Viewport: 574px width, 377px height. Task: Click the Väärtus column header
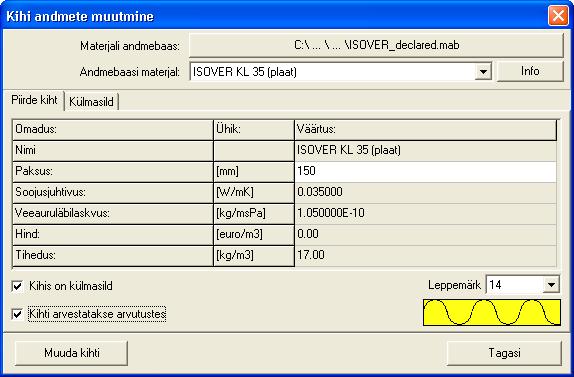pos(425,130)
